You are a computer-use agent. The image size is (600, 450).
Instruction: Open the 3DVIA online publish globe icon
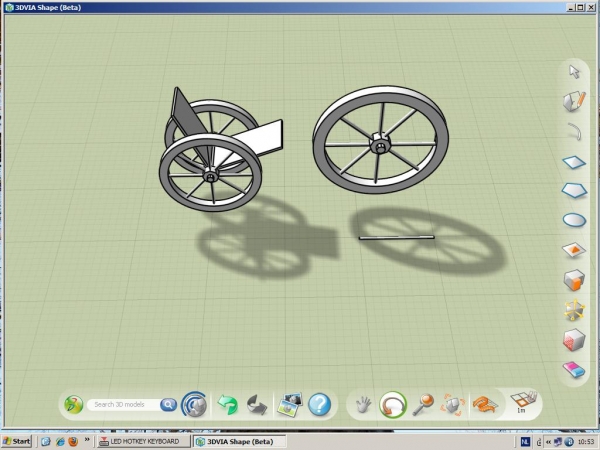[x=194, y=404]
